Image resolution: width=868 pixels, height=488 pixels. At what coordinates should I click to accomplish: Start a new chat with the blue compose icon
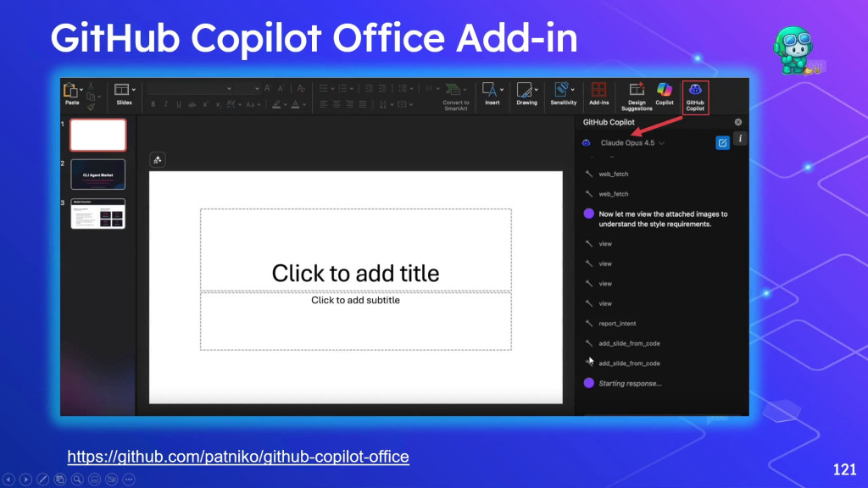click(722, 142)
